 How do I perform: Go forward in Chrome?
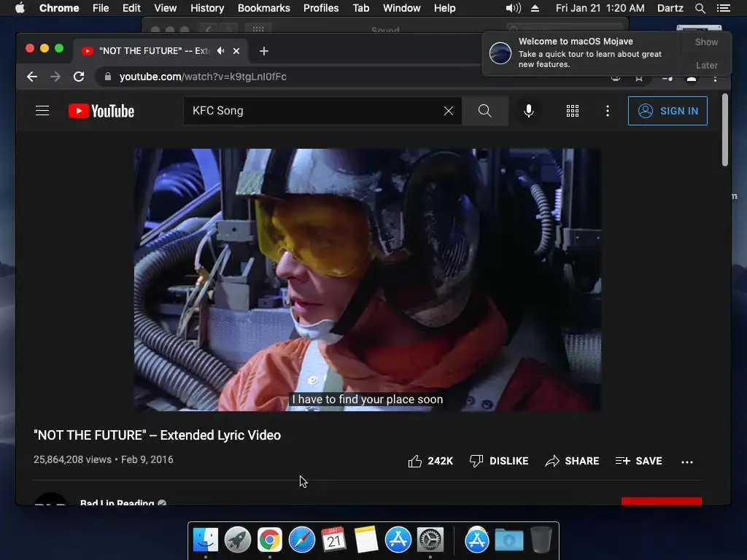click(55, 77)
